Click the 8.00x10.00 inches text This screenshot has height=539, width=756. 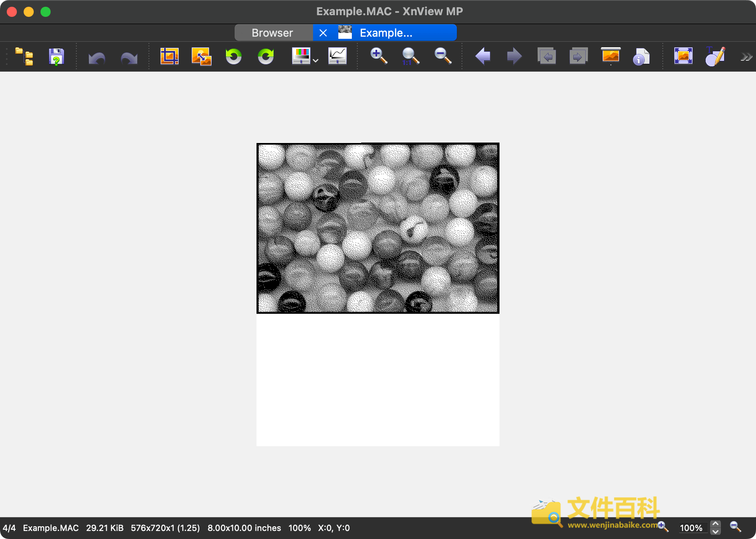tap(244, 528)
